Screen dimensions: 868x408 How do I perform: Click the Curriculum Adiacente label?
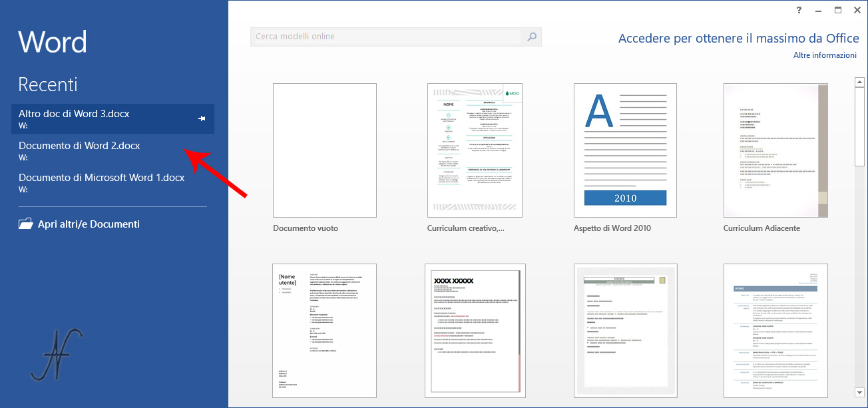pyautogui.click(x=761, y=228)
